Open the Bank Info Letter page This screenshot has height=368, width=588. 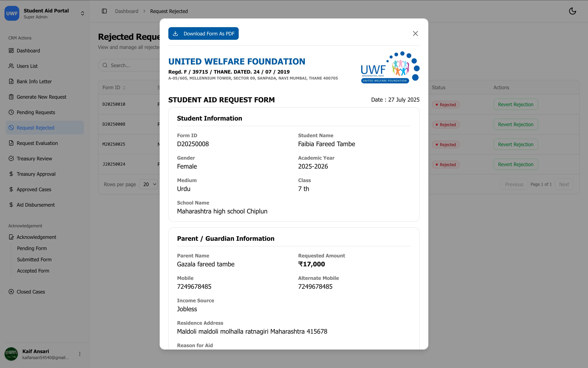click(45, 81)
